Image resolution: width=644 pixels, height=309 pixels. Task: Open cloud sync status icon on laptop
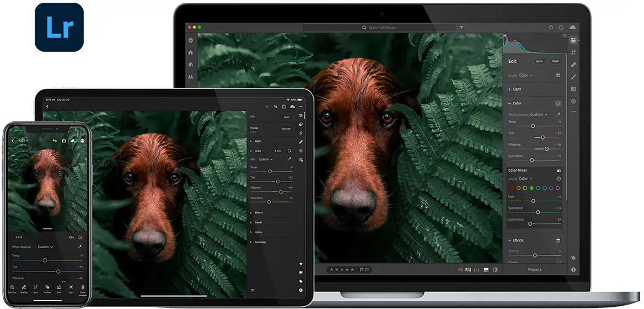pos(572,27)
